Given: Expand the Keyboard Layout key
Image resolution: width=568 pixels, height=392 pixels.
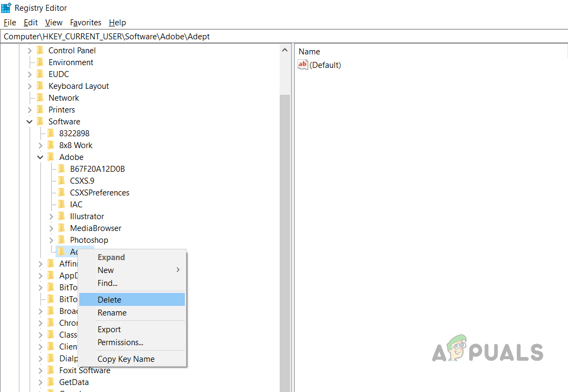Looking at the screenshot, I should [x=30, y=86].
